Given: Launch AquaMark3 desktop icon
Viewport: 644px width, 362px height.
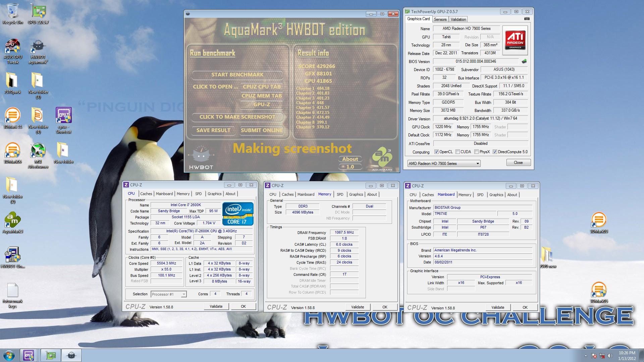Looking at the screenshot, I should click(13, 223).
